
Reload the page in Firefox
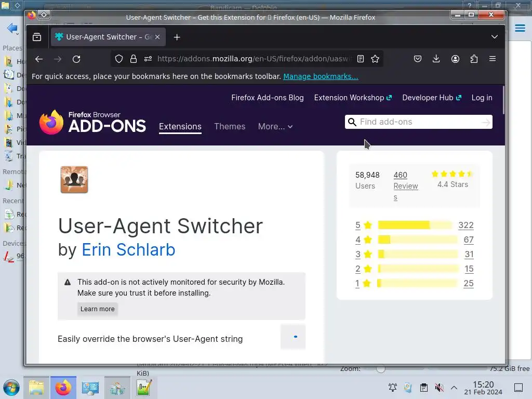(x=76, y=59)
